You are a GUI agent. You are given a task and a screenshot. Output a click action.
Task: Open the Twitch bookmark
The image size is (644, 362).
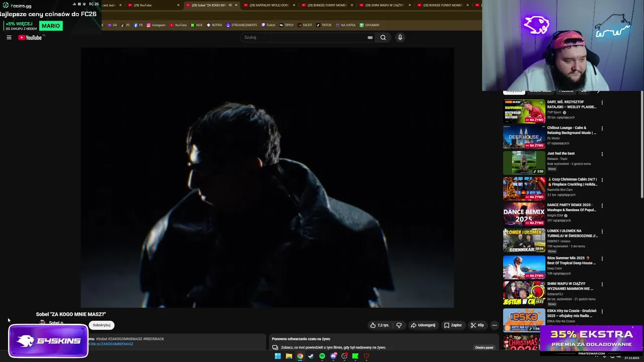pos(268,25)
